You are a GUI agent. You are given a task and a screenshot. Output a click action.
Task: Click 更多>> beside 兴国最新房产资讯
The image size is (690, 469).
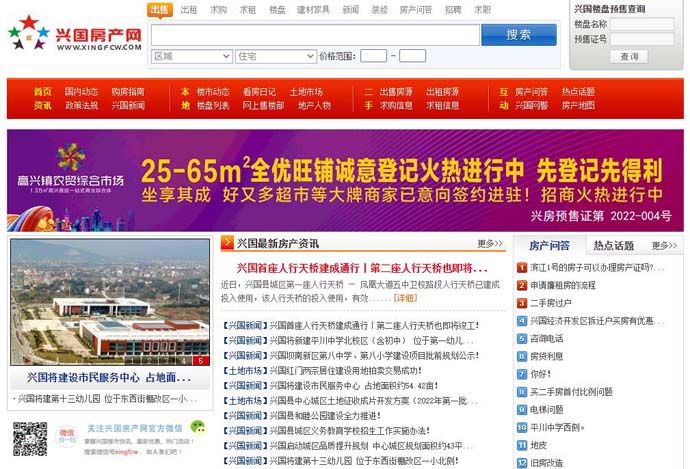[490, 243]
